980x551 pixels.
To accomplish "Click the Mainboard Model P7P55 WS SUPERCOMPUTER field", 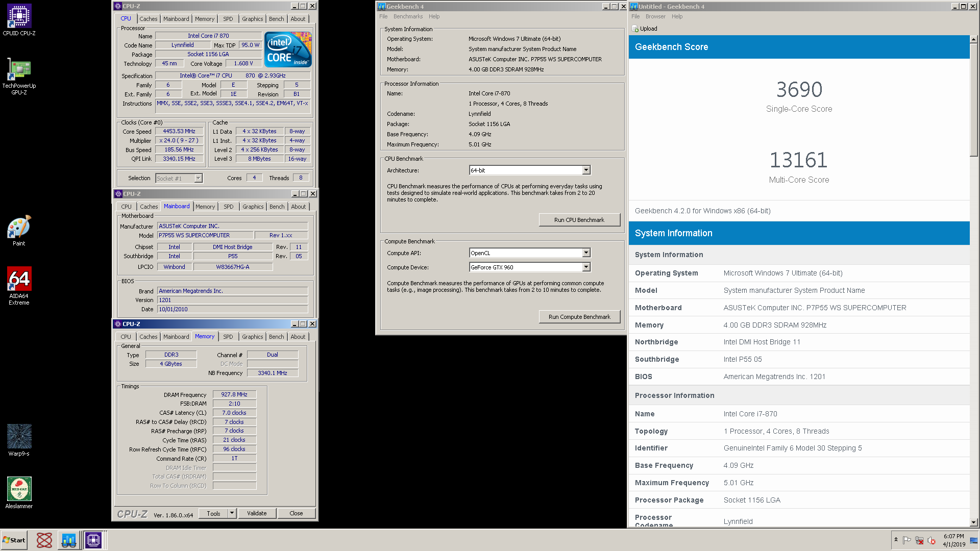I will click(x=205, y=235).
